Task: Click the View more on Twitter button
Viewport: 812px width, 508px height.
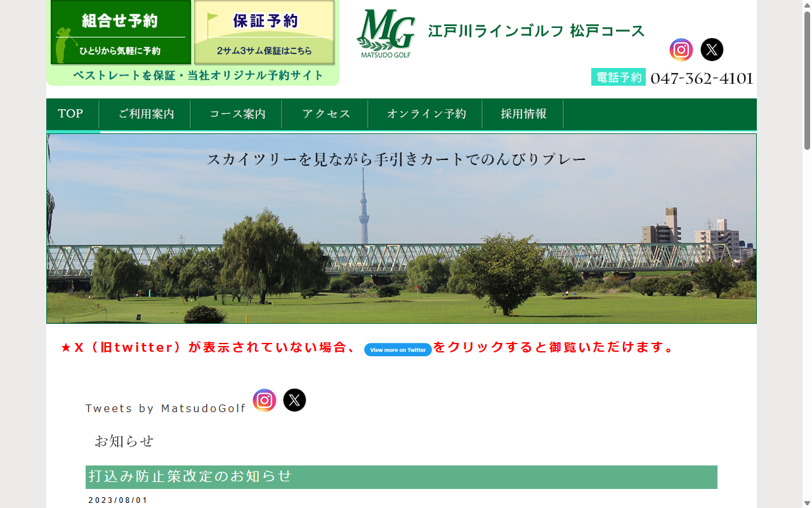Action: 398,350
